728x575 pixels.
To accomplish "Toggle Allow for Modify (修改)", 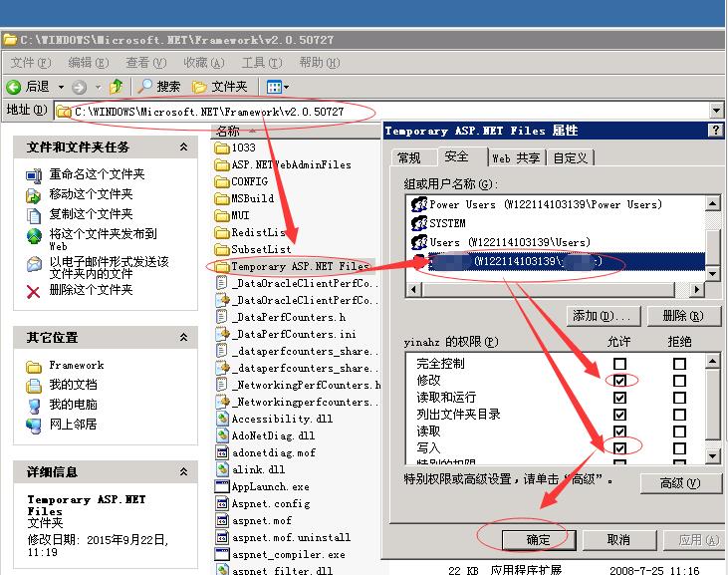I will click(x=619, y=381).
